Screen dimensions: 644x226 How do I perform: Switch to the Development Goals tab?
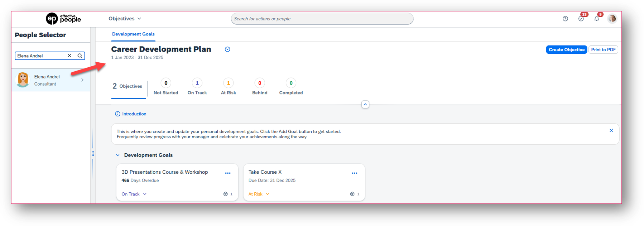pyautogui.click(x=133, y=34)
